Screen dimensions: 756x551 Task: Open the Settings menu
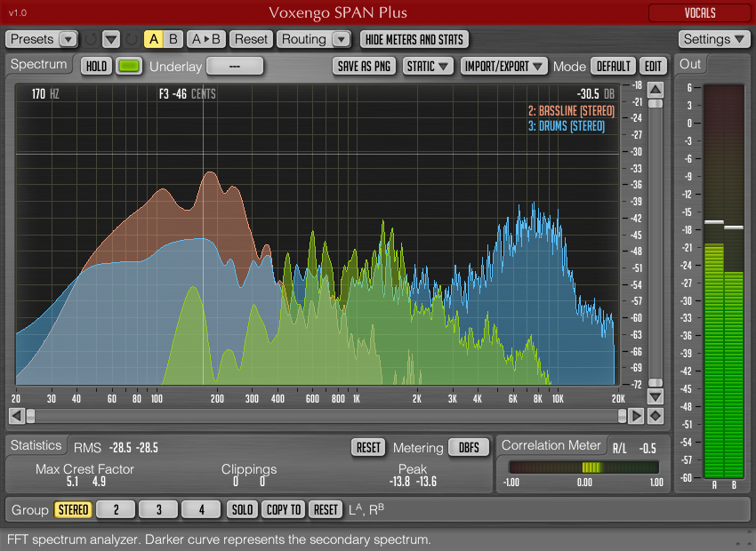pos(713,39)
